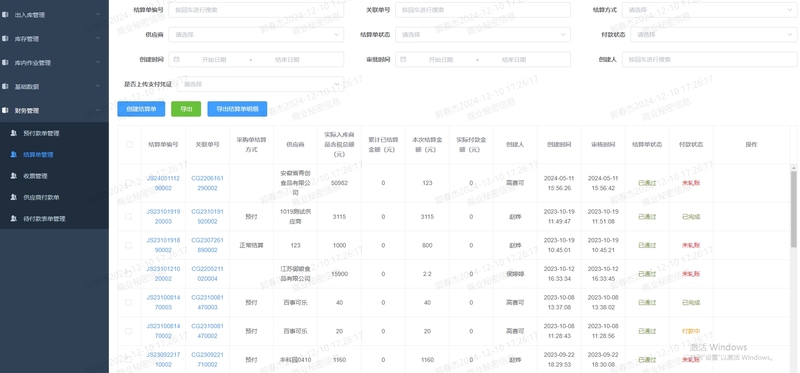
Task: Open related order link CG2307261890002
Action: (x=207, y=245)
